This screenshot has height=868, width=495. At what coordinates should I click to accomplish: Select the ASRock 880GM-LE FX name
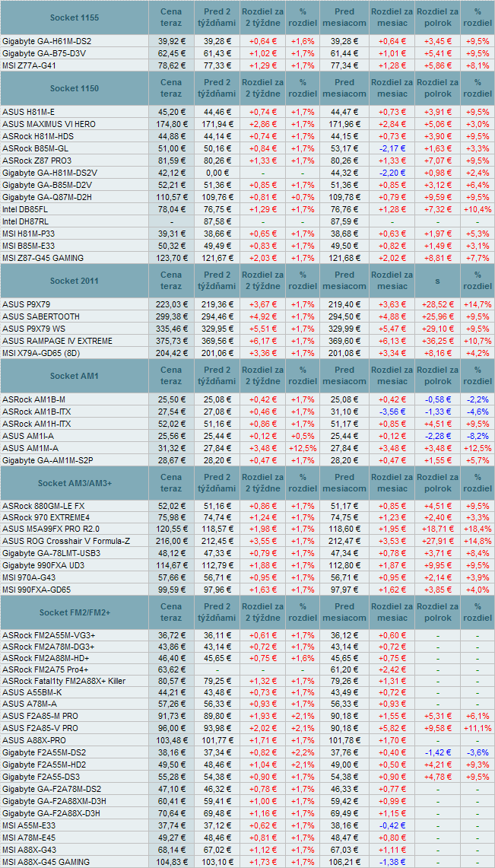43,506
